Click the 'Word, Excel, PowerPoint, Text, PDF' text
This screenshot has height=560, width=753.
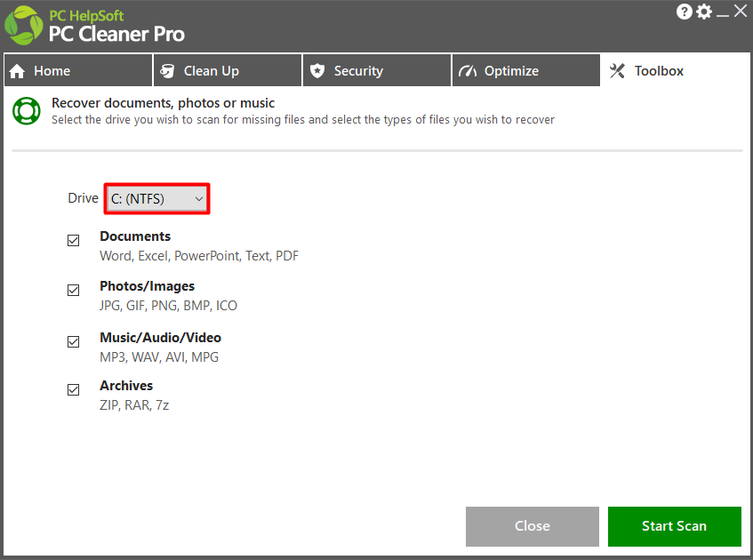199,256
